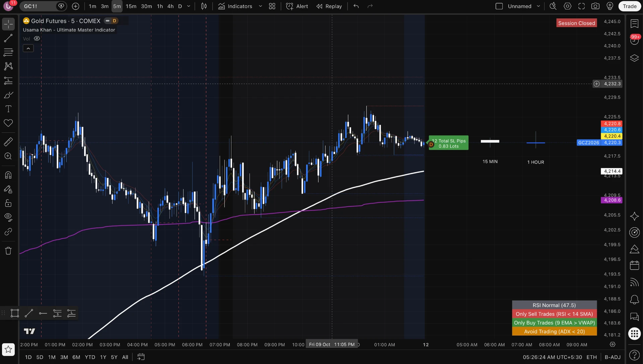Toggle stay in drawing mode

(8, 189)
